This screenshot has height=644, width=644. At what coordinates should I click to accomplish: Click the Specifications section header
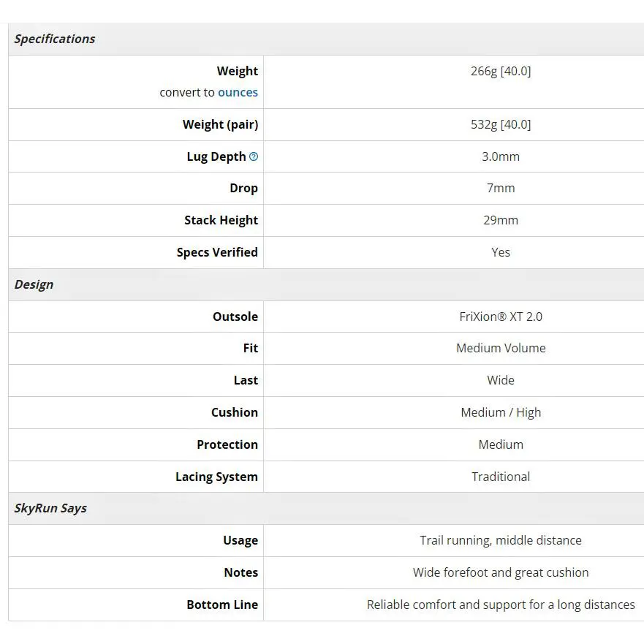pos(55,39)
